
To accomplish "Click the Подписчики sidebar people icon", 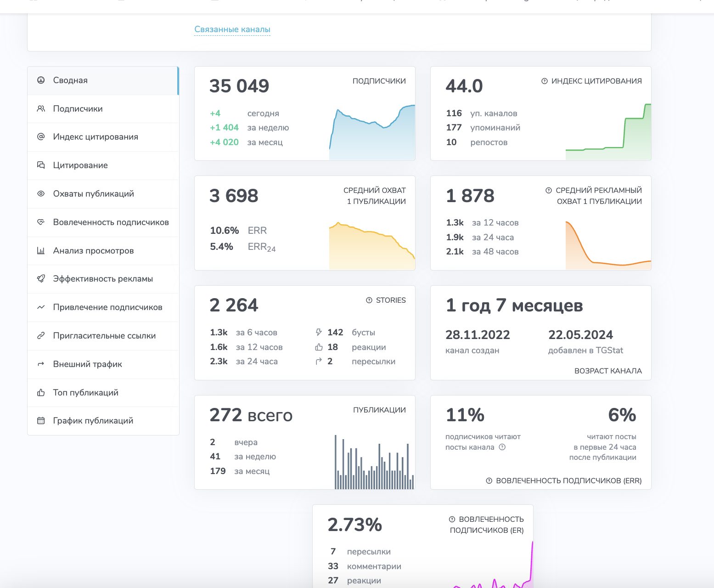I will click(41, 108).
